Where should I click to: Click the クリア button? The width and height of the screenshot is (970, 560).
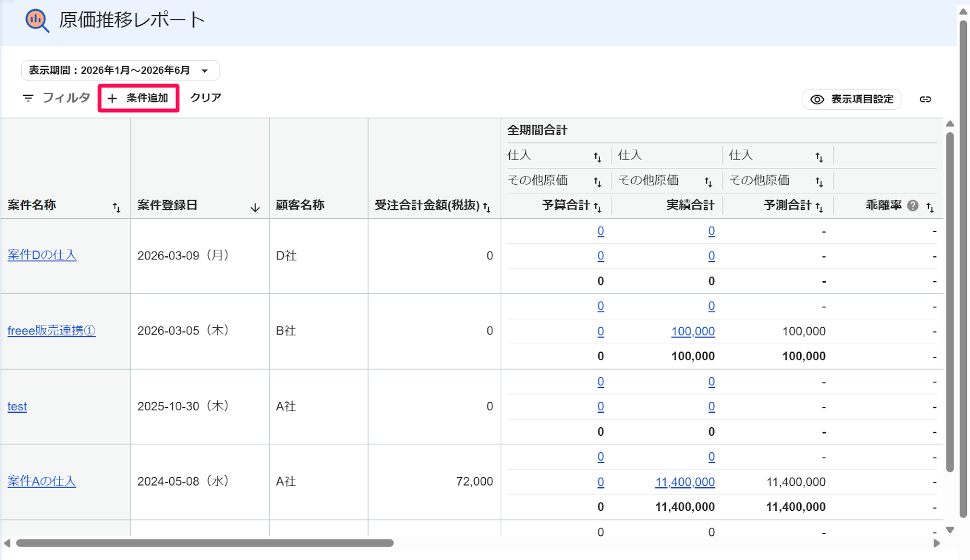[206, 98]
